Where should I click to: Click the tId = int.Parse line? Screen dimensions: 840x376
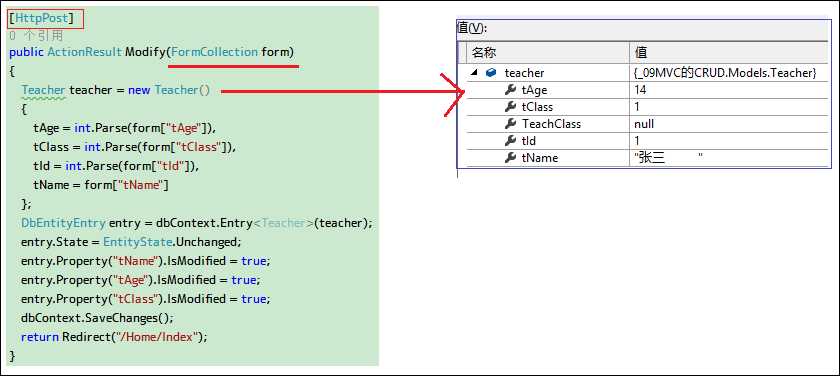coord(116,167)
